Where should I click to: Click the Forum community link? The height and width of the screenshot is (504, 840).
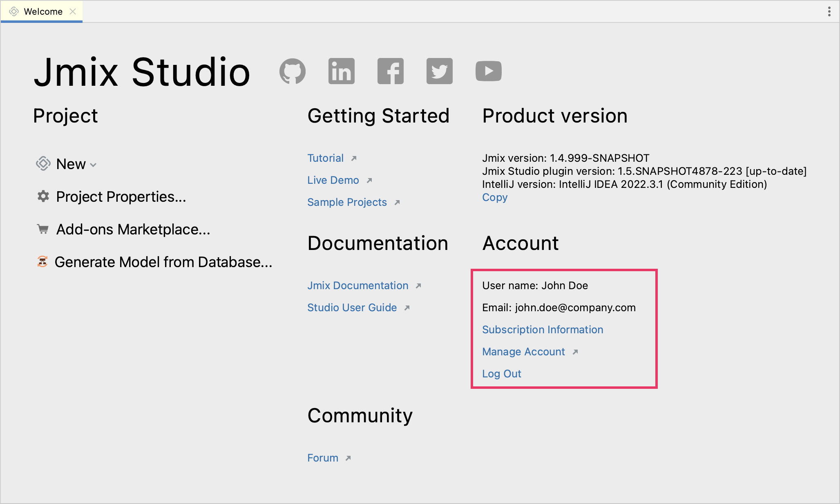(322, 458)
